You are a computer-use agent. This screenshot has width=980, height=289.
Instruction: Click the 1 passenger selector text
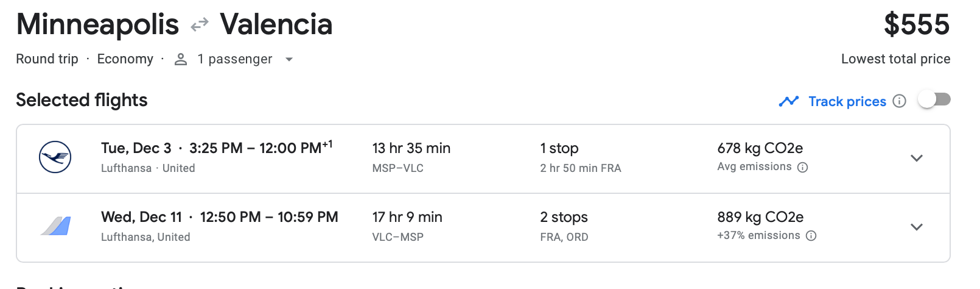(x=234, y=59)
